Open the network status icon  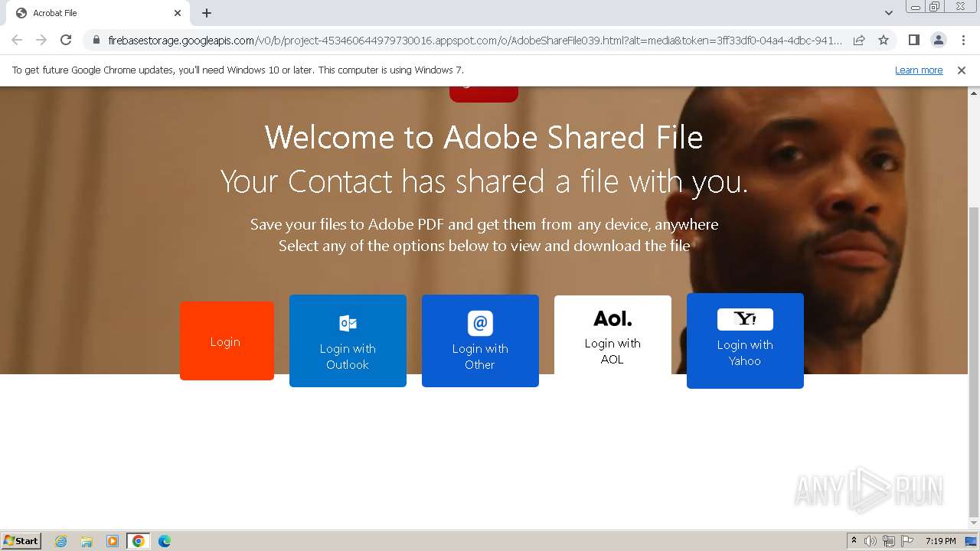click(889, 541)
